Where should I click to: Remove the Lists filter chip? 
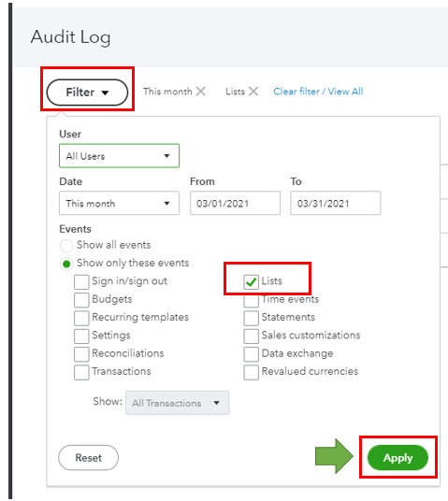[x=253, y=92]
